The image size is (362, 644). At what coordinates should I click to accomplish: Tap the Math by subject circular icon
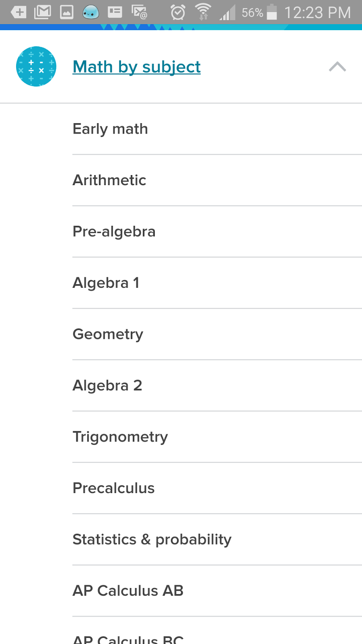[x=36, y=66]
